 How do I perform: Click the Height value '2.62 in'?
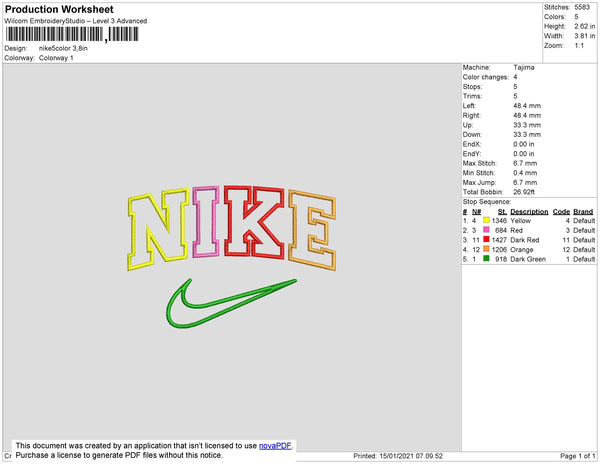point(585,26)
